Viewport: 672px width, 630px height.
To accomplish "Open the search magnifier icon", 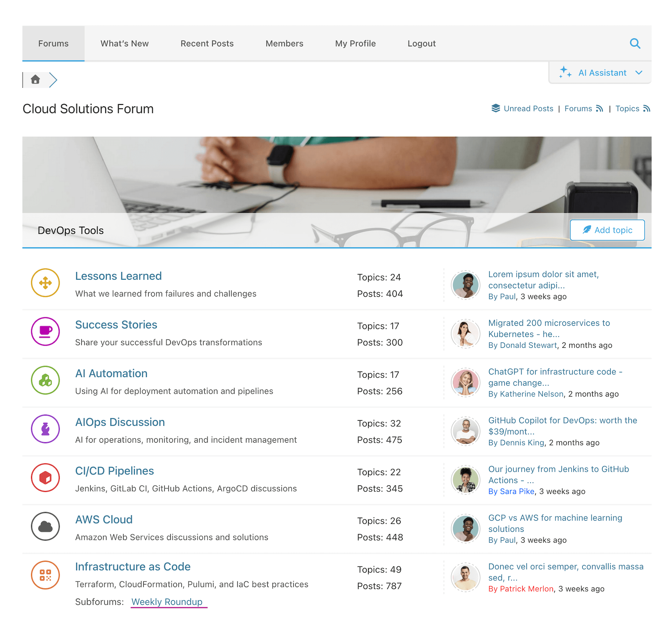I will click(635, 43).
